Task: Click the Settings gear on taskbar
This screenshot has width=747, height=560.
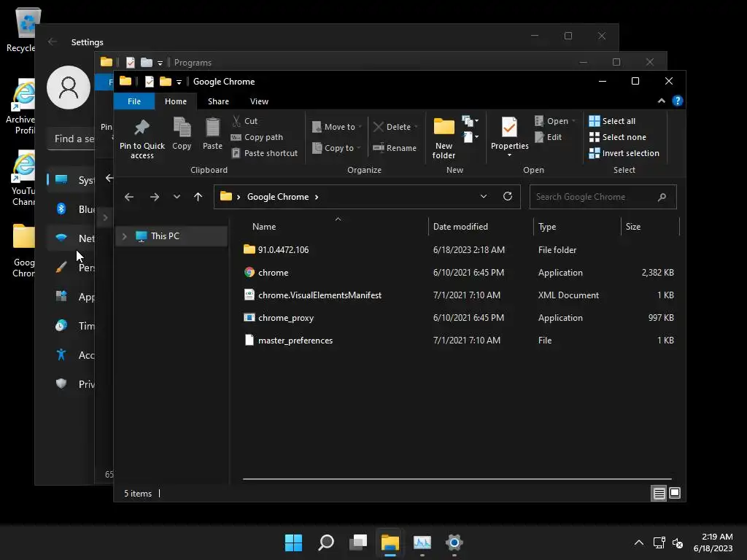Action: 454,542
